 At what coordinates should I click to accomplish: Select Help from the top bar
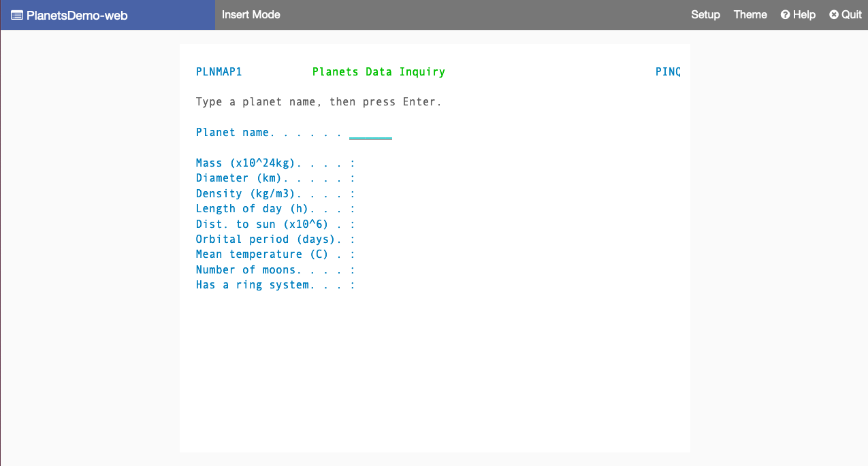click(803, 14)
